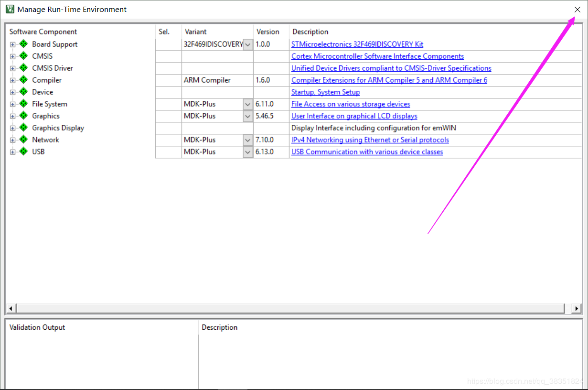Expand the CMSIS Driver tree node
Image resolution: width=588 pixels, height=390 pixels.
[x=12, y=68]
